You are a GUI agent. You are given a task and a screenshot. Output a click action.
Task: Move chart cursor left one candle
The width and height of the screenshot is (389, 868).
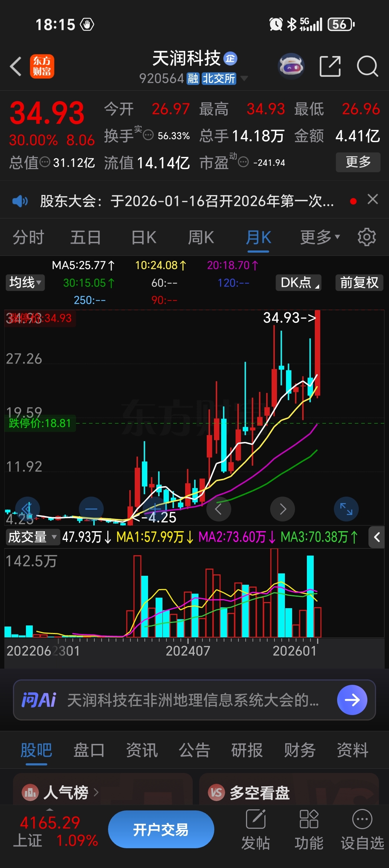219,509
